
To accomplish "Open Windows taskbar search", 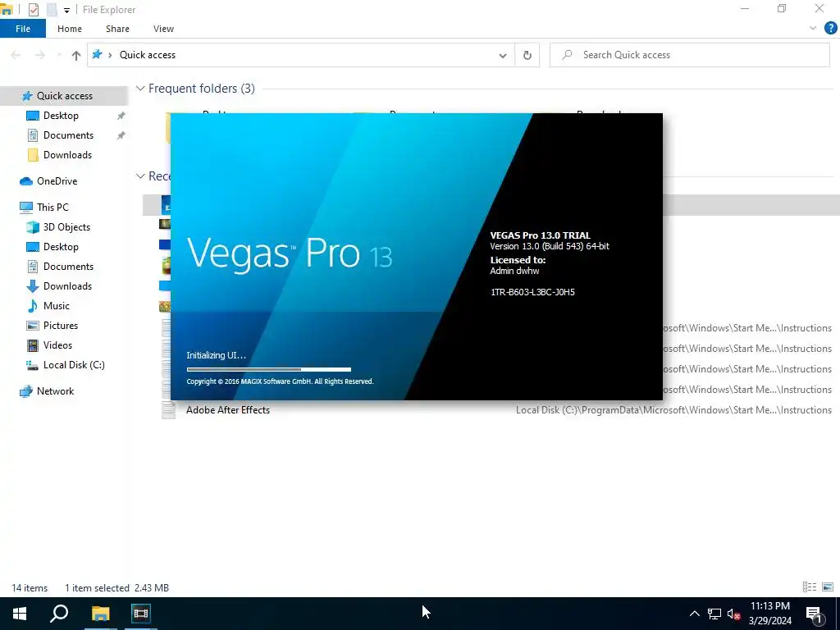I will click(59, 614).
